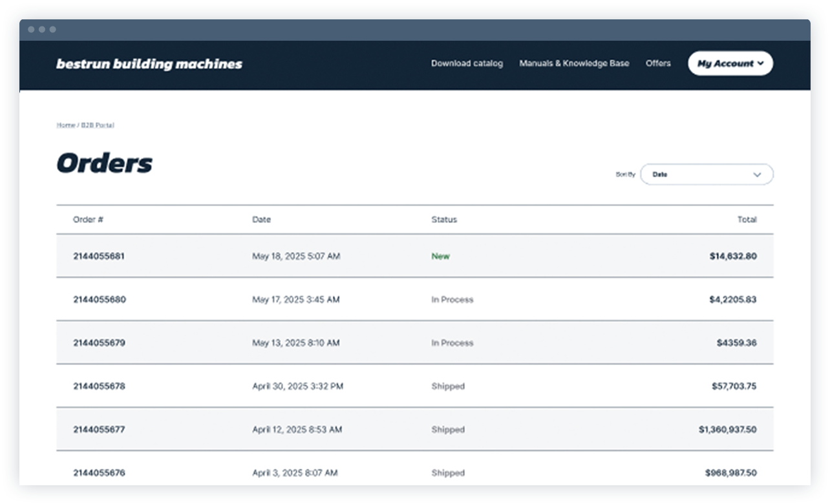Open the My Account chevron arrow

[x=761, y=63]
